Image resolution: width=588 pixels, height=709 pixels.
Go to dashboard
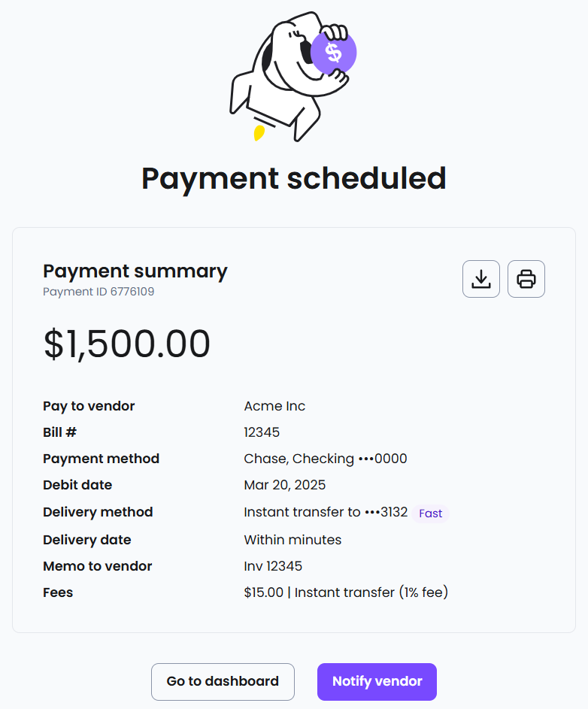pyautogui.click(x=223, y=681)
